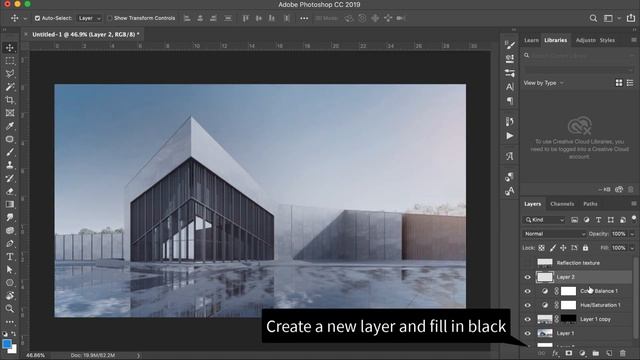Enable Show Transform Controls checkbox

click(109, 18)
